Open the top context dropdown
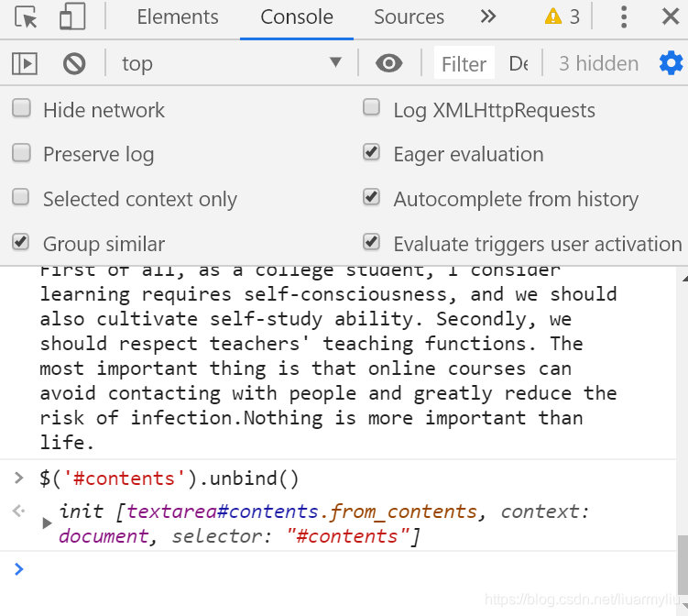Screen dimensions: 688x616 coord(232,63)
